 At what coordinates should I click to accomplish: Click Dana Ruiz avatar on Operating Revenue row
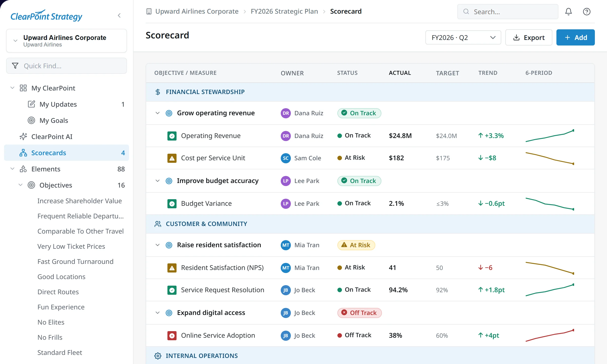click(286, 136)
